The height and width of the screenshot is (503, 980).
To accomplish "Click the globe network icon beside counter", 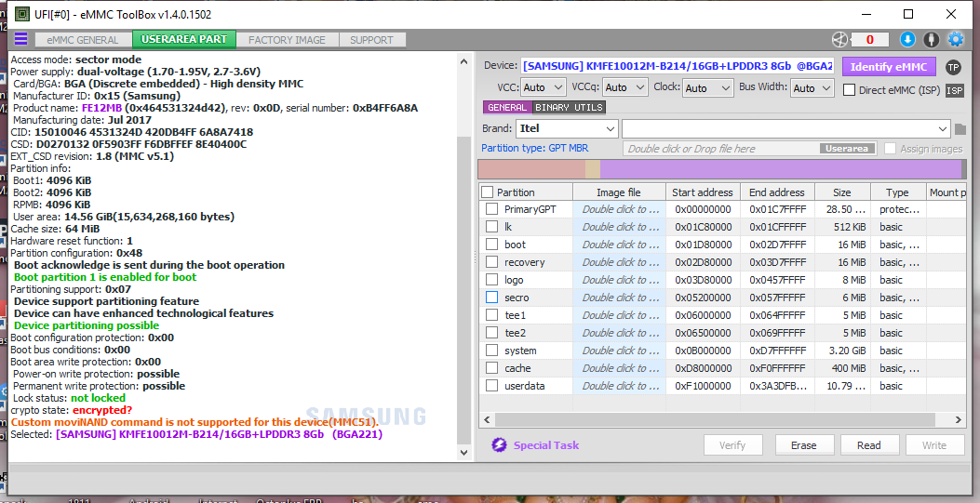I will [x=839, y=39].
